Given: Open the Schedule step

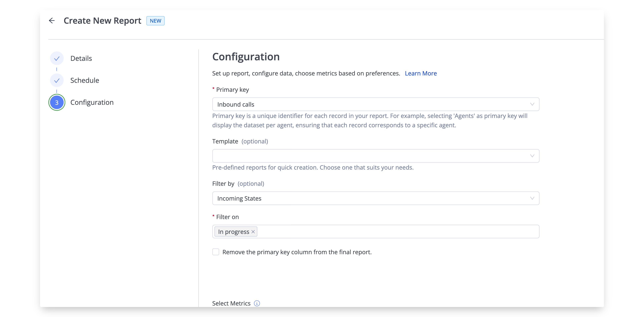Looking at the screenshot, I should coord(84,80).
